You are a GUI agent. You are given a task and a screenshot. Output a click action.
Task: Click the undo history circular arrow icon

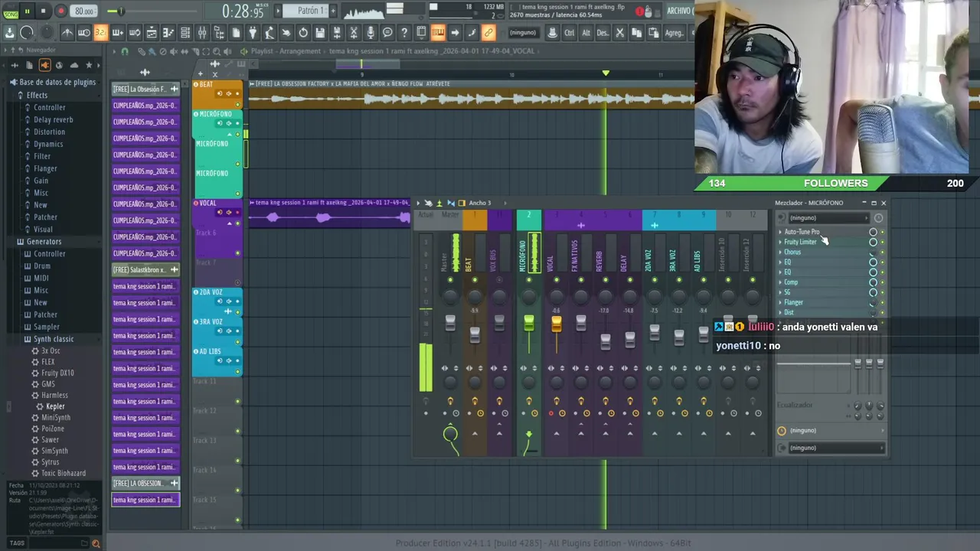click(x=303, y=32)
